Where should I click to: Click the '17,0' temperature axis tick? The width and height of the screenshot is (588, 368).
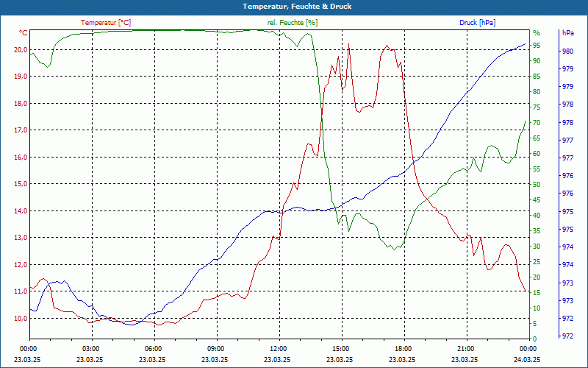click(21, 130)
